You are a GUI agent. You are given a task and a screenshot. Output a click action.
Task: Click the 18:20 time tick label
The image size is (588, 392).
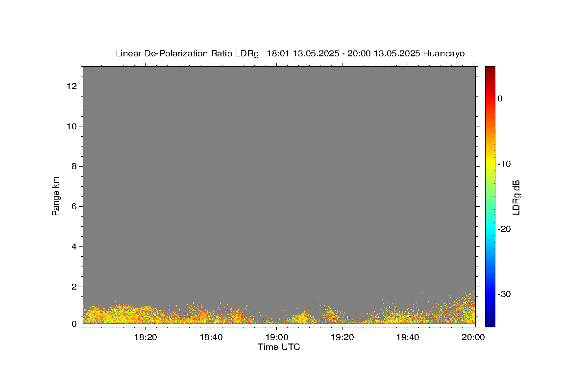(x=146, y=337)
